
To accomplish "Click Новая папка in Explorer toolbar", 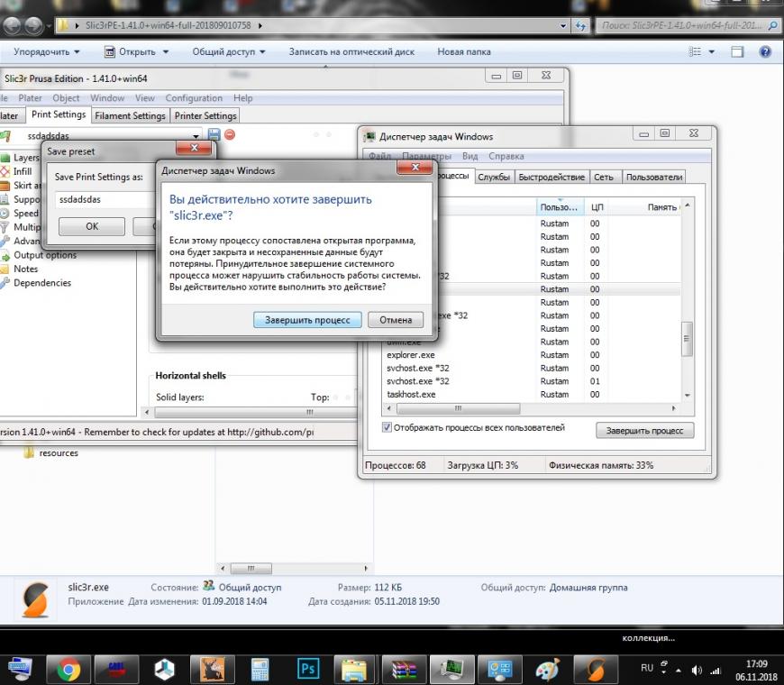I will [464, 51].
